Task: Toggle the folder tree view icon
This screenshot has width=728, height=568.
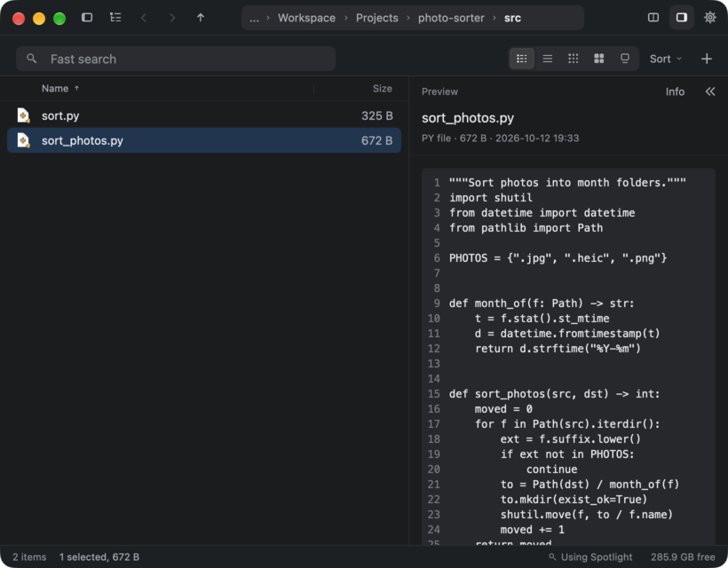Action: coord(115,18)
